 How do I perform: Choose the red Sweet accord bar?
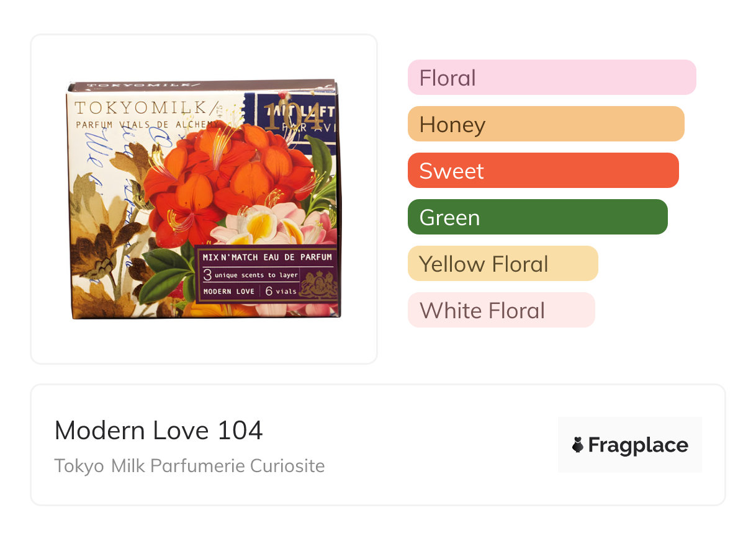point(543,171)
